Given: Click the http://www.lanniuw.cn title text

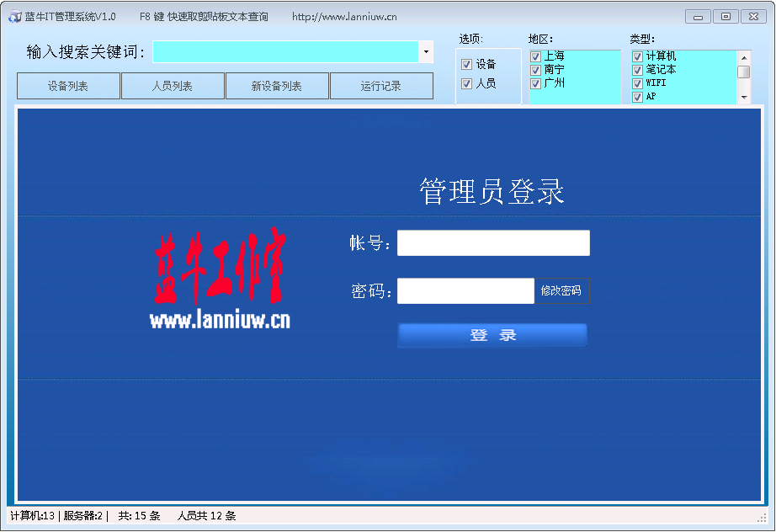Looking at the screenshot, I should click(344, 17).
